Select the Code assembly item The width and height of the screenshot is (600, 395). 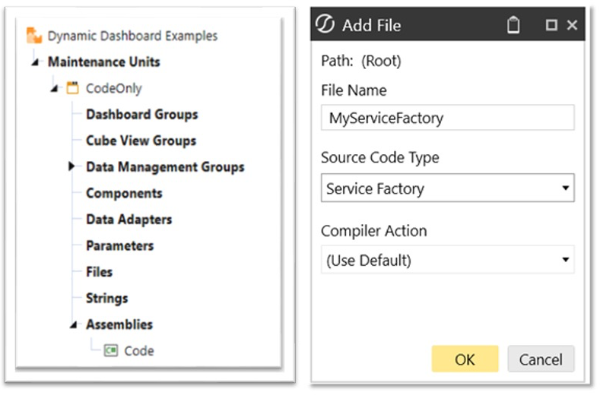[139, 351]
